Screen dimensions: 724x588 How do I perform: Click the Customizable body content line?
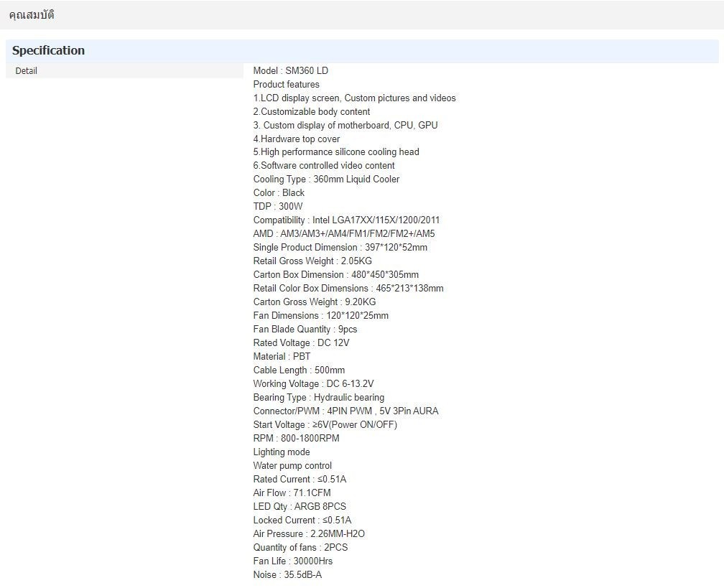point(312,112)
